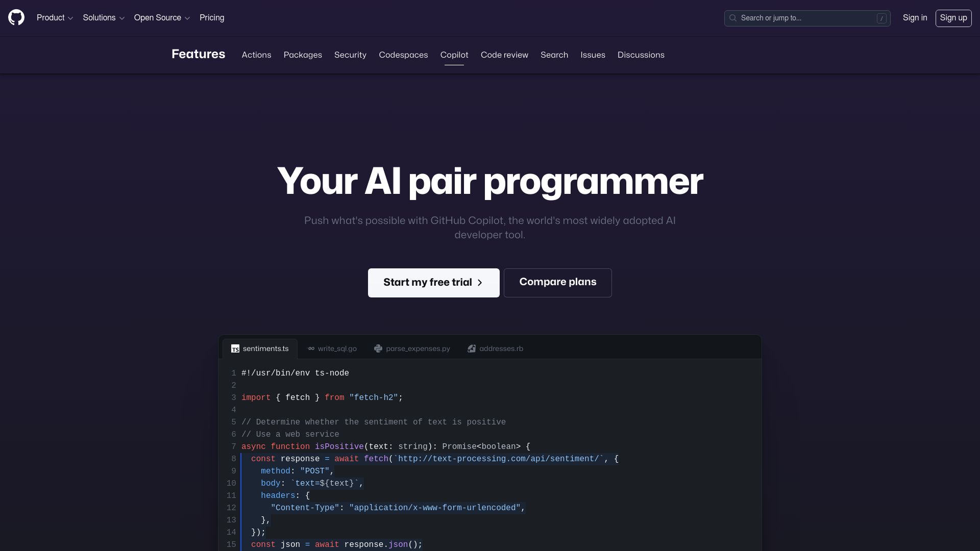
Task: Click the arrow icon in Start my free trial
Action: tap(480, 283)
